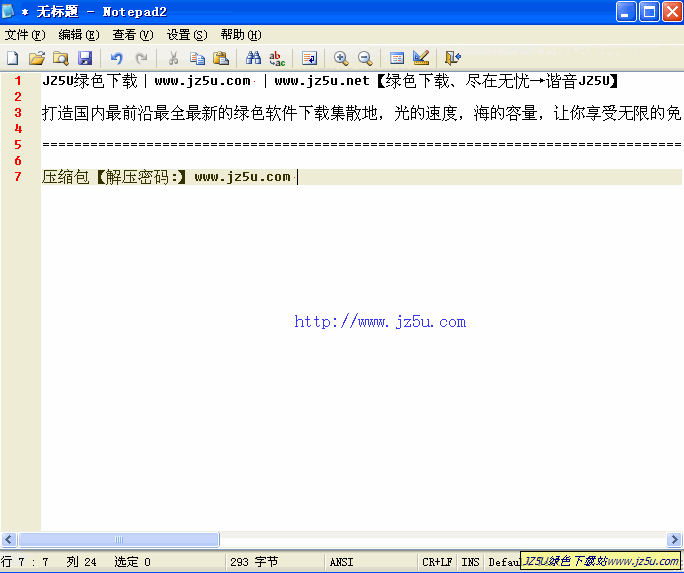Screen dimensions: 684x573
Task: Click the Browse file icon with magnifier
Action: [61, 58]
